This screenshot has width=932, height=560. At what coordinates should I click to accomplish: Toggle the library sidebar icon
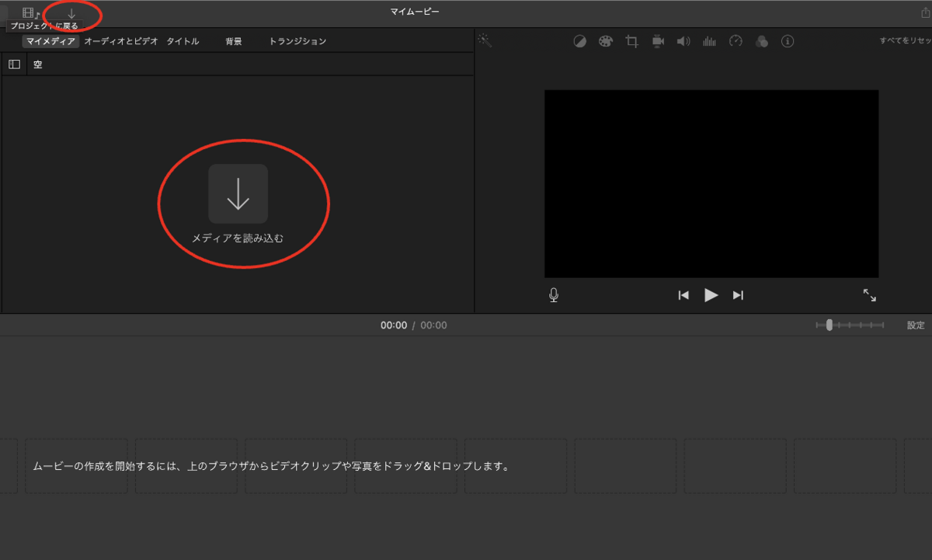(14, 64)
